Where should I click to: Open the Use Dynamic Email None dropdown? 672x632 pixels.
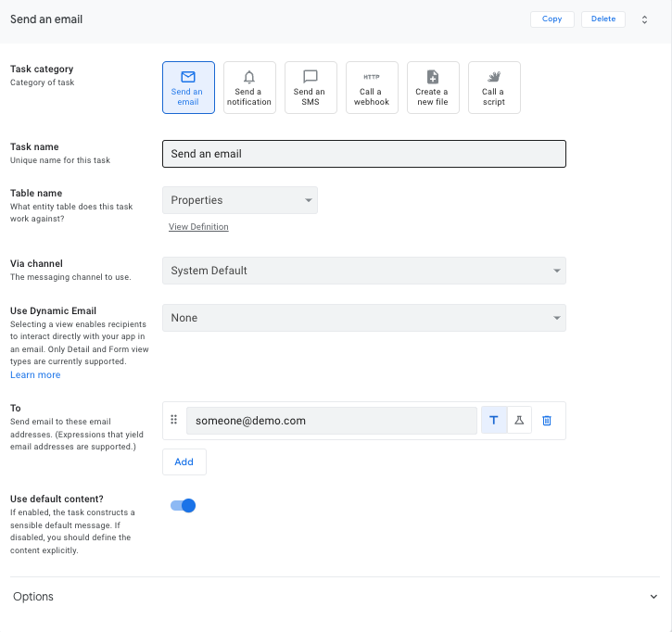[364, 318]
